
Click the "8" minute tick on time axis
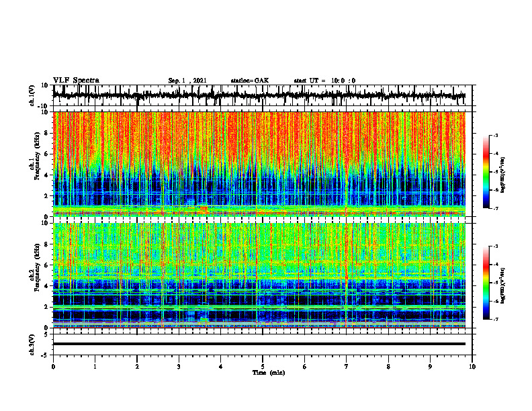[388, 367]
